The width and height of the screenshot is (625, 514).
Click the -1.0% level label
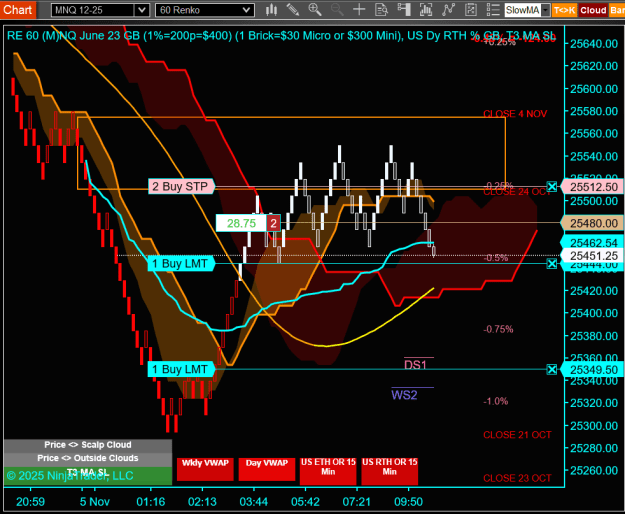pos(496,401)
